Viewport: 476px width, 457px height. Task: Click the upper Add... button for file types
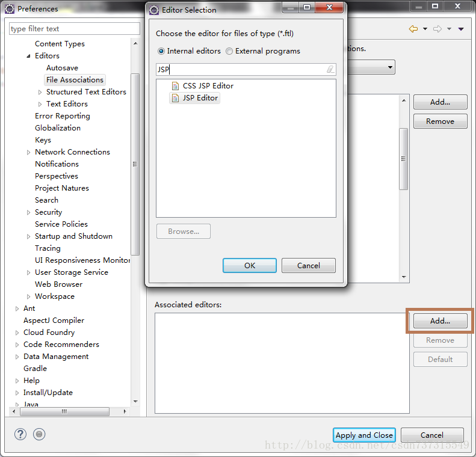(440, 102)
